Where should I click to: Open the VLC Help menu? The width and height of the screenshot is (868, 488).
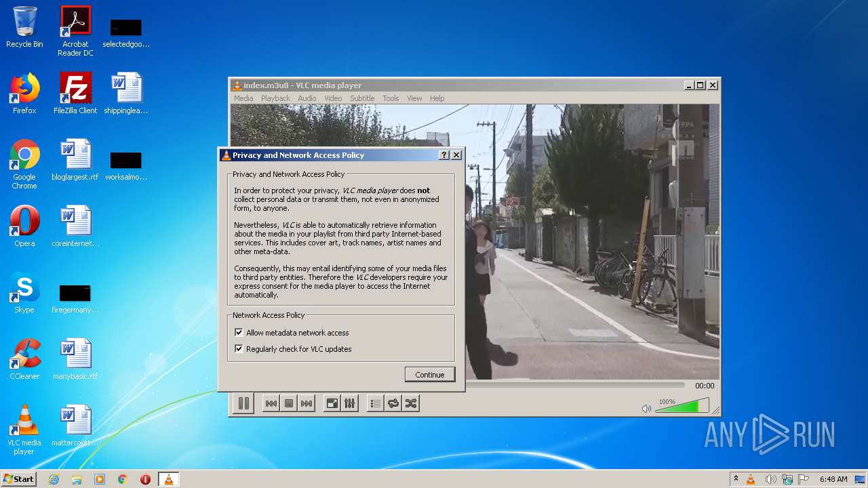coord(437,98)
